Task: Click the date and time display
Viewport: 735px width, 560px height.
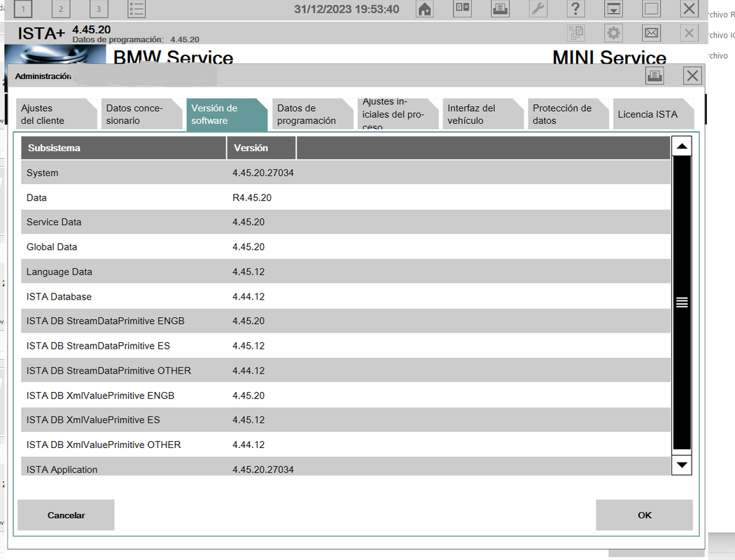Action: (346, 9)
